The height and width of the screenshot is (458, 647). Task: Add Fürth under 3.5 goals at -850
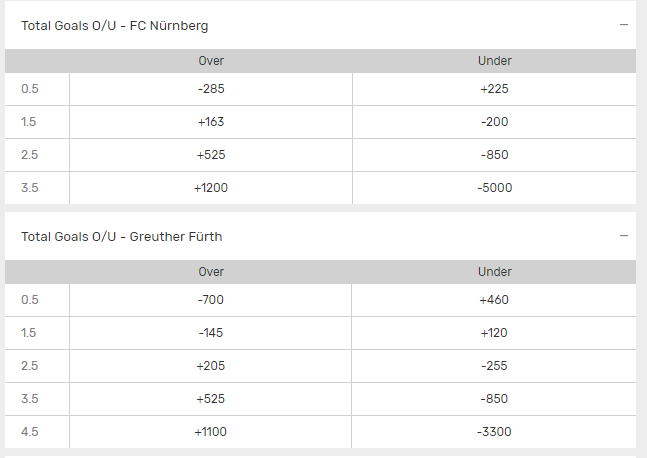pos(494,399)
